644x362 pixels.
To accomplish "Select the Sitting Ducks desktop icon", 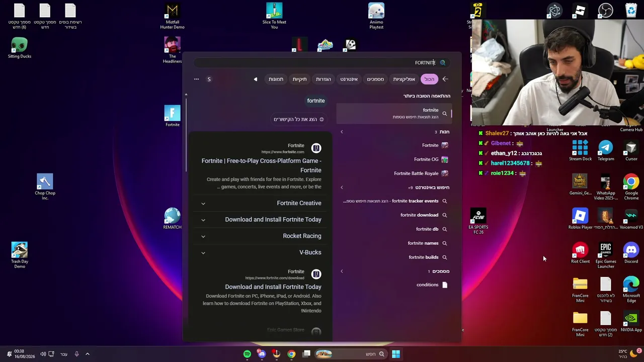I will (x=19, y=48).
